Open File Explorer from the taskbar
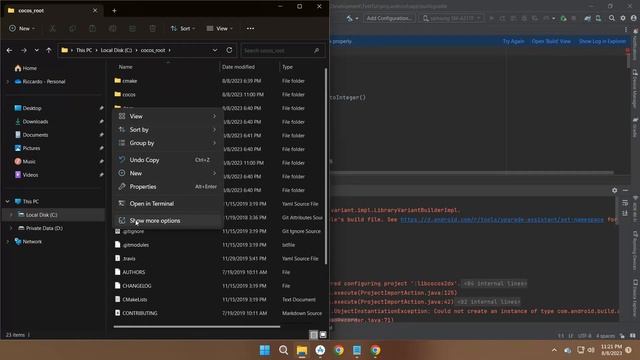640x360 pixels. (x=302, y=350)
